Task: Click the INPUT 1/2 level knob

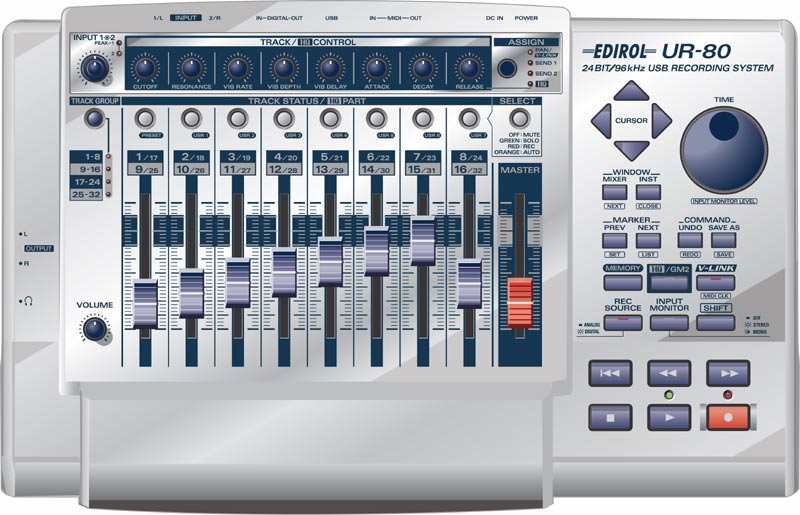Action: click(x=94, y=68)
